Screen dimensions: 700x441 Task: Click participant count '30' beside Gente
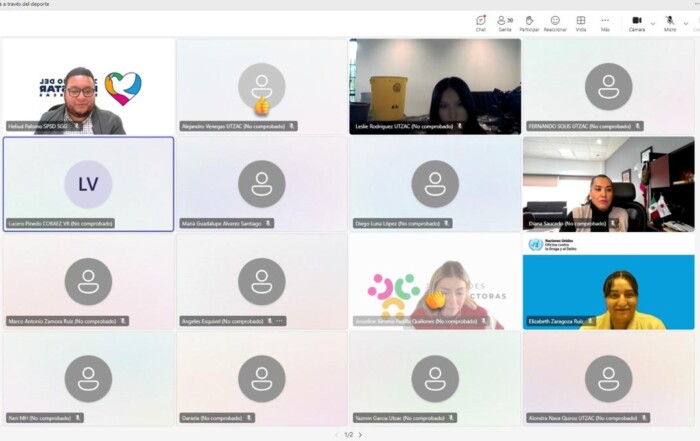(510, 20)
